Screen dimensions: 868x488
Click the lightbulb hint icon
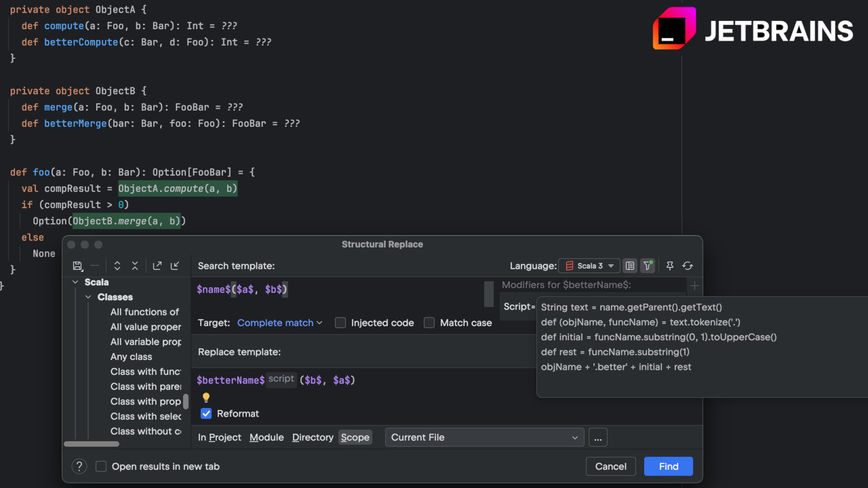(x=205, y=398)
